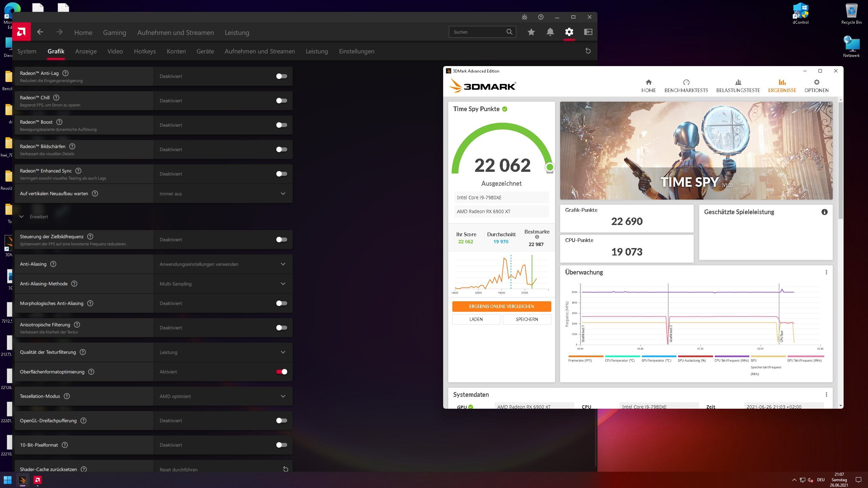
Task: Click the LADEN button in 3DMark
Action: [x=476, y=319]
